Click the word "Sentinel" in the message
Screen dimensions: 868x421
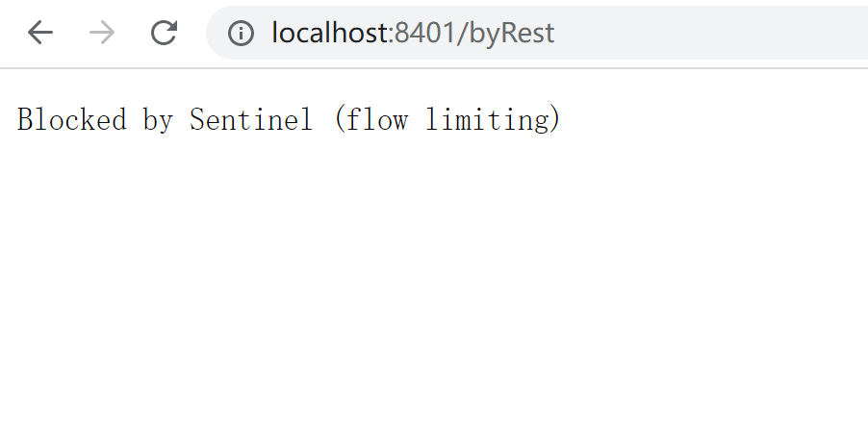251,119
